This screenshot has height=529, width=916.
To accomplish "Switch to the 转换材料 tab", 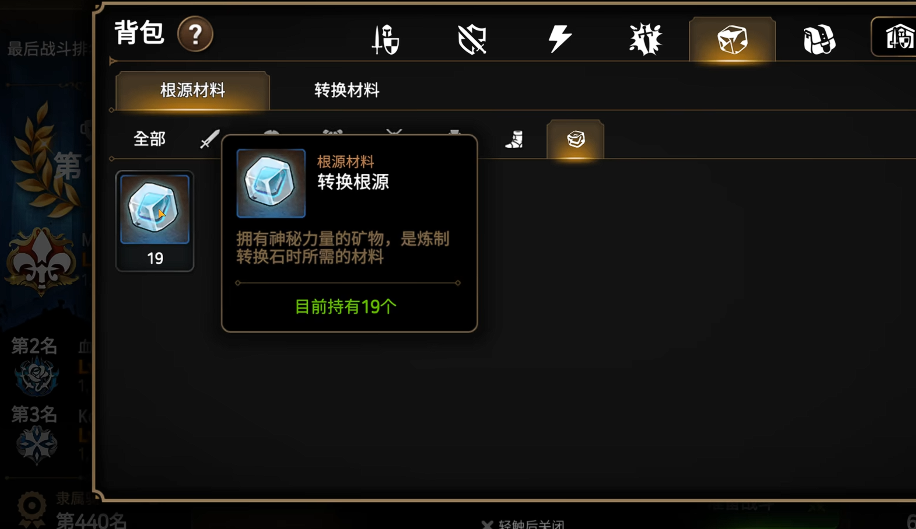I will (347, 91).
